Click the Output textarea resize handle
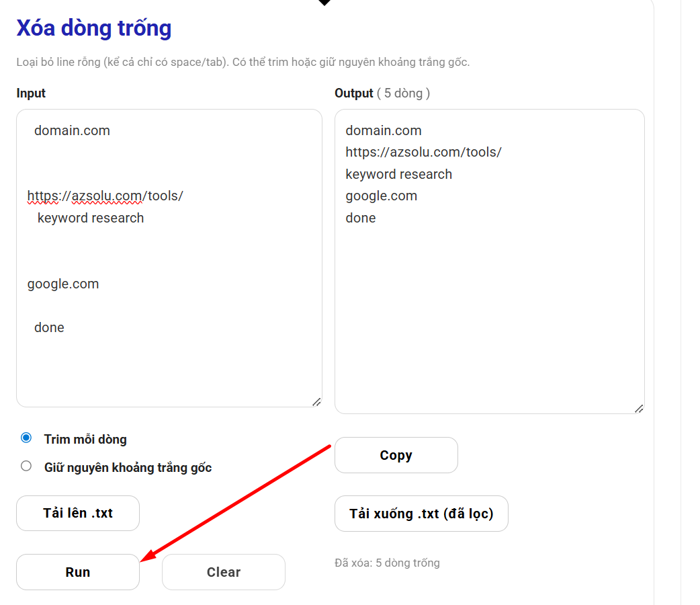 coord(639,409)
